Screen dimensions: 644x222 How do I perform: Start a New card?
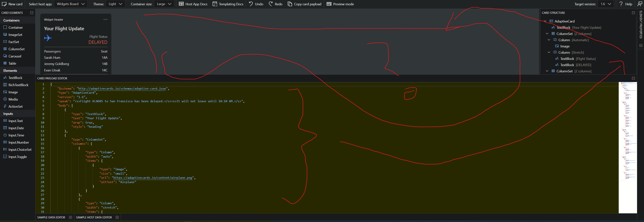tap(12, 4)
